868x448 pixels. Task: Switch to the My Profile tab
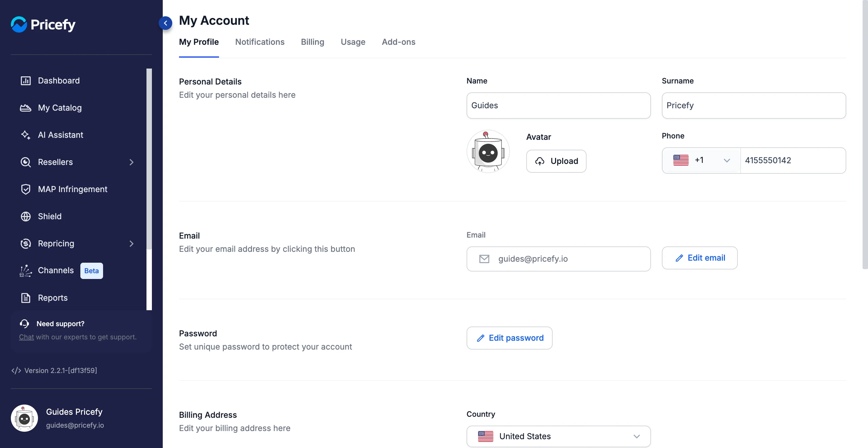199,42
